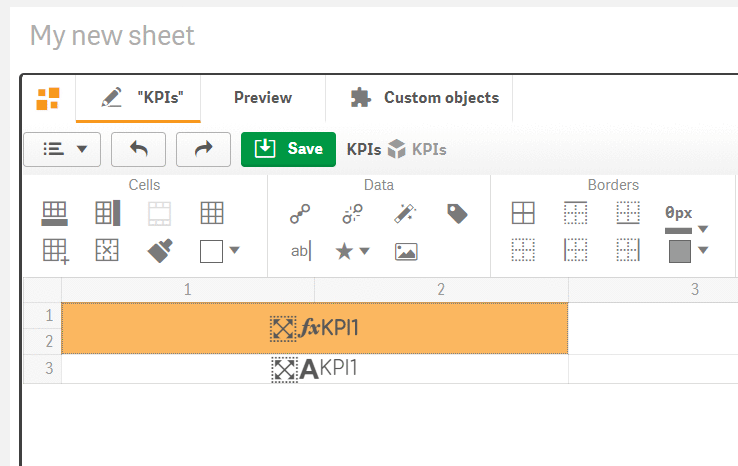Image resolution: width=738 pixels, height=466 pixels.
Task: Select the orange merged KPI1 cell
Action: point(314,328)
